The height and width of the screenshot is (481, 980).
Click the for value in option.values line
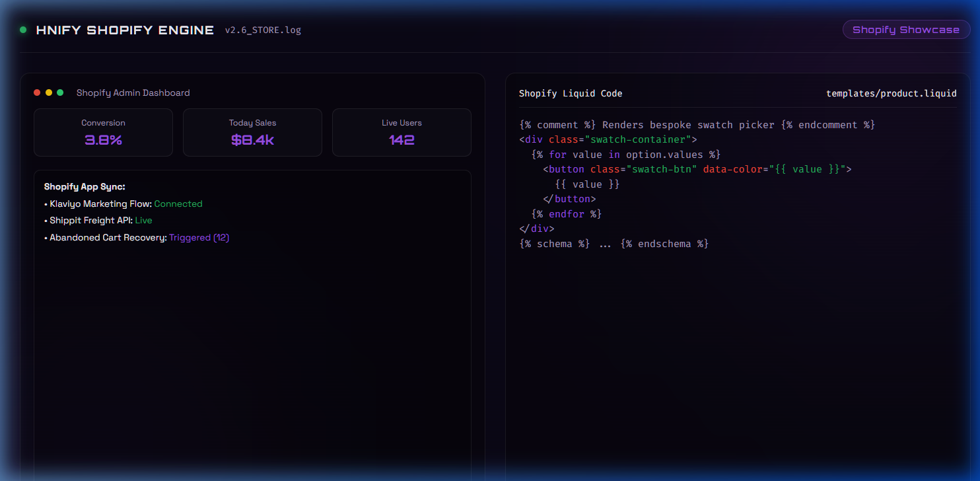[625, 155]
